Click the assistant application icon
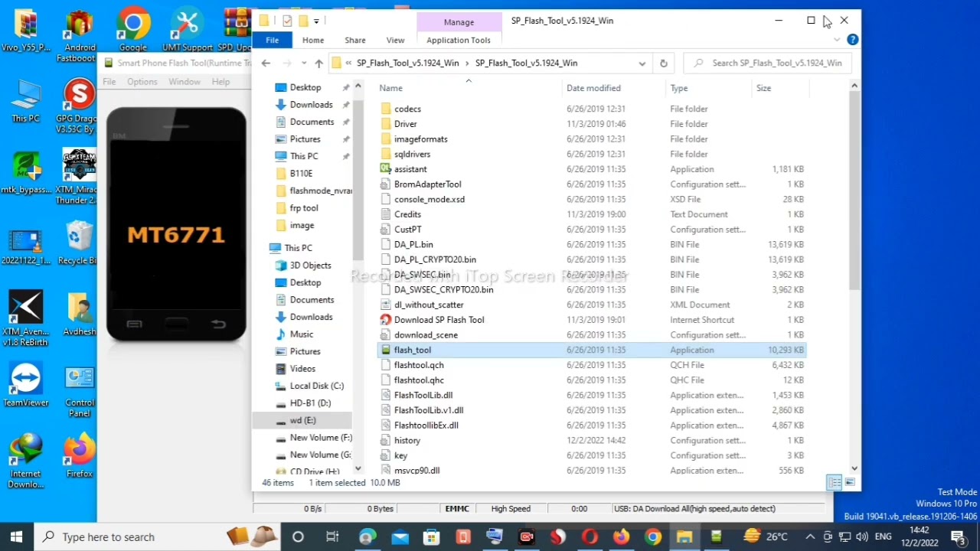The height and width of the screenshot is (551, 980). pos(386,169)
